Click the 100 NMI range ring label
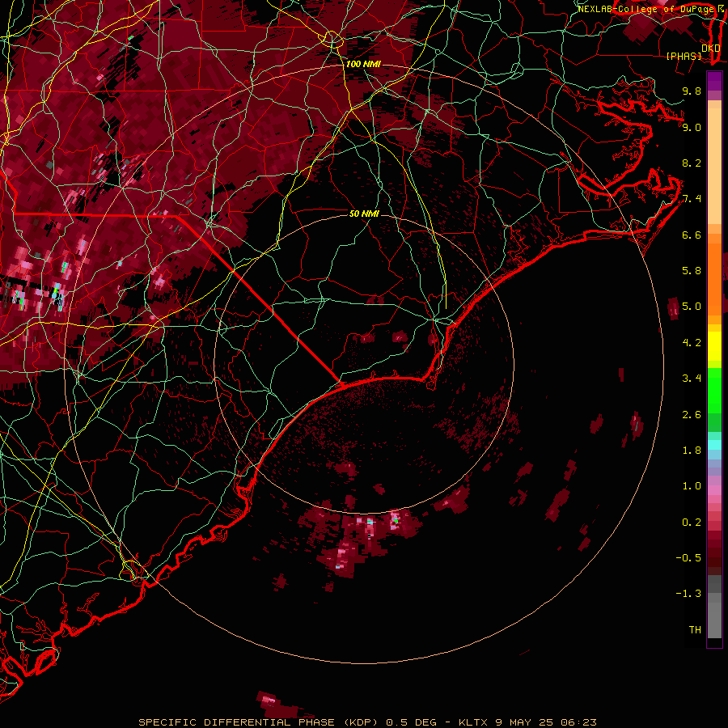728x728 pixels. (x=363, y=64)
